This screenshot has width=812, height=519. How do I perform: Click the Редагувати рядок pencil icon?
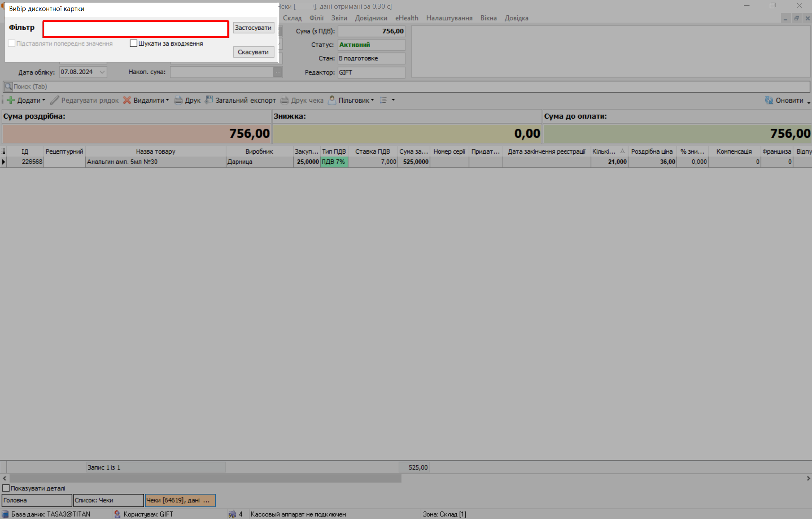(x=55, y=100)
